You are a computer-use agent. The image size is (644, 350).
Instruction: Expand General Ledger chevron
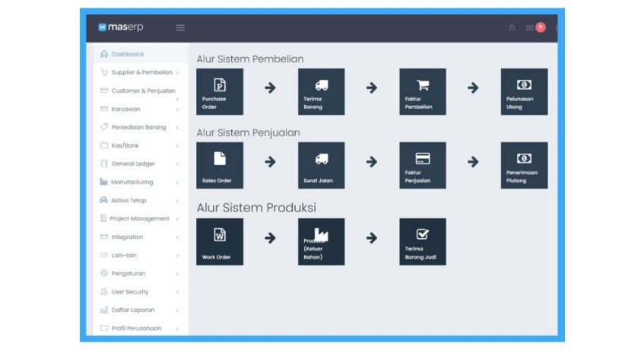coord(178,164)
